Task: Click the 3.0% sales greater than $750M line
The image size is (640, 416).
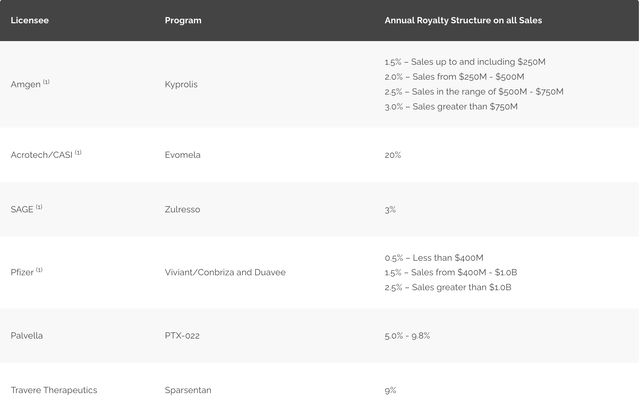Action: 451,107
